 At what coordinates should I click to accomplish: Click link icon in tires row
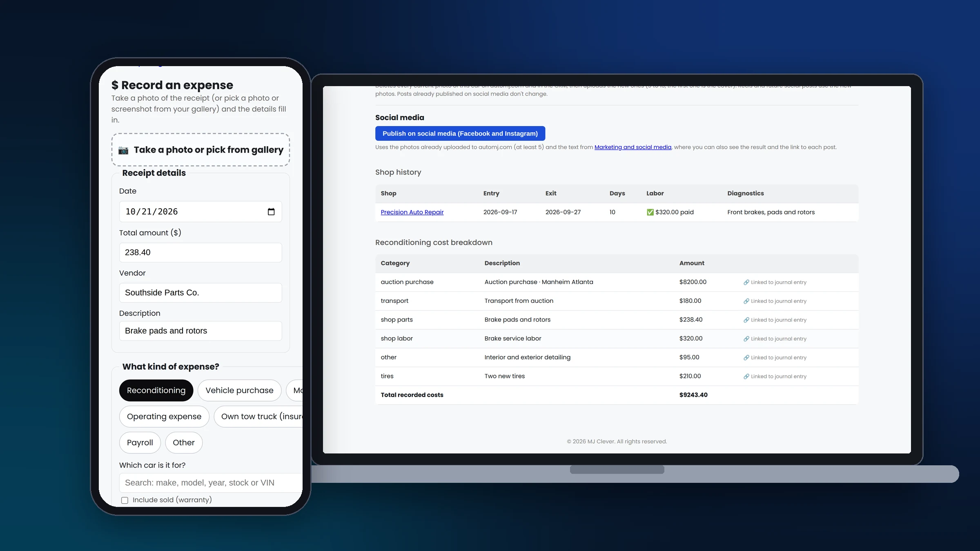click(746, 376)
